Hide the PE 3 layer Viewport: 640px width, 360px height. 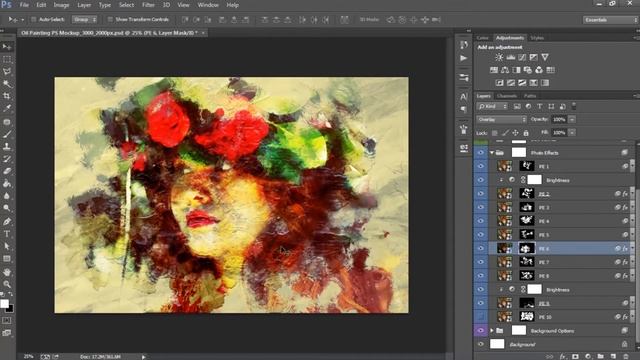click(x=481, y=207)
